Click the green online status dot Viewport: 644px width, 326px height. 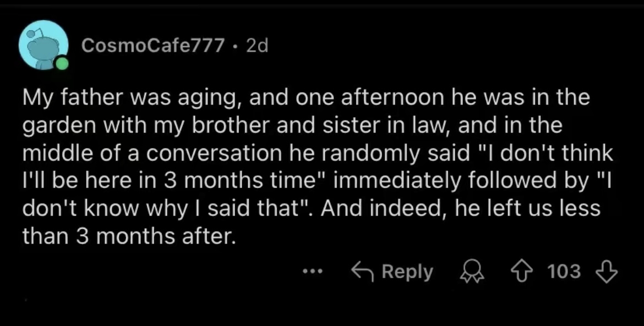click(62, 64)
